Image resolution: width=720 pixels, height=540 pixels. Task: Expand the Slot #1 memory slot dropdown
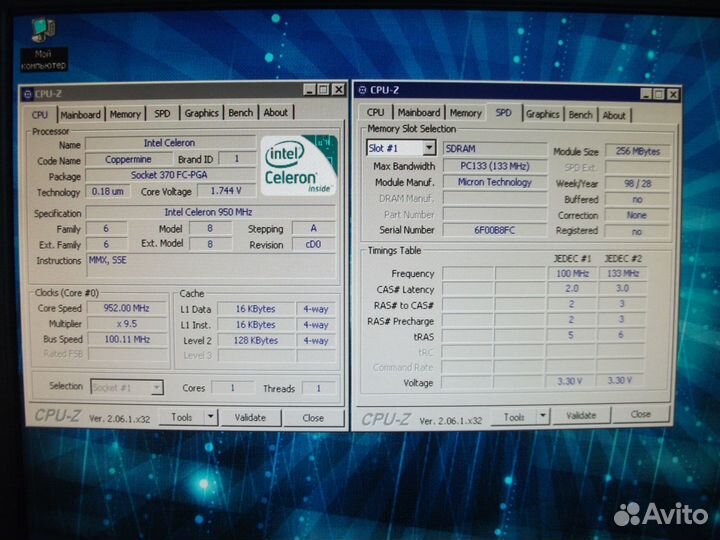point(429,148)
